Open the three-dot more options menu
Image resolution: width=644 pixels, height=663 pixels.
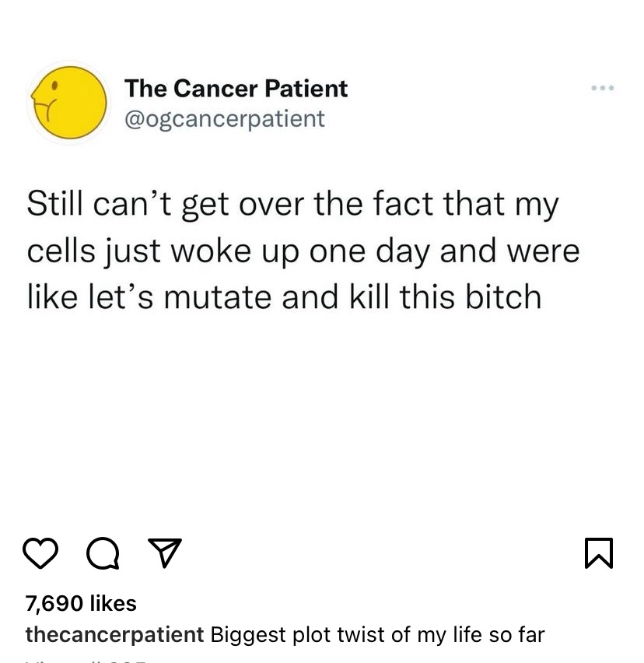[602, 89]
